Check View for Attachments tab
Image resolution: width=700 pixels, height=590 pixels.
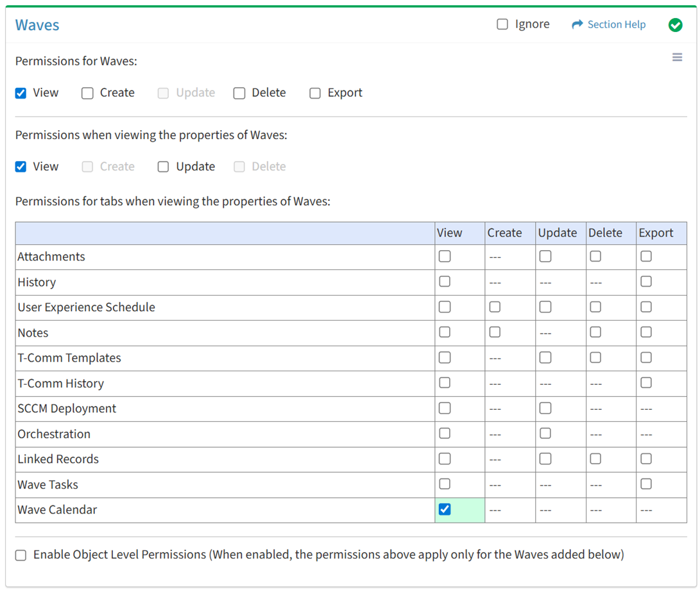[445, 257]
